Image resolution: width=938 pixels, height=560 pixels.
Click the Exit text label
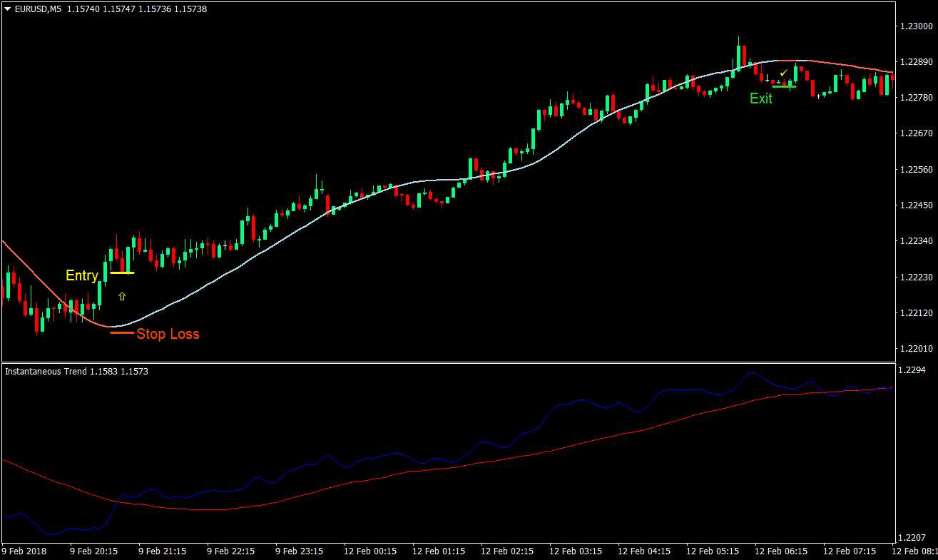761,98
